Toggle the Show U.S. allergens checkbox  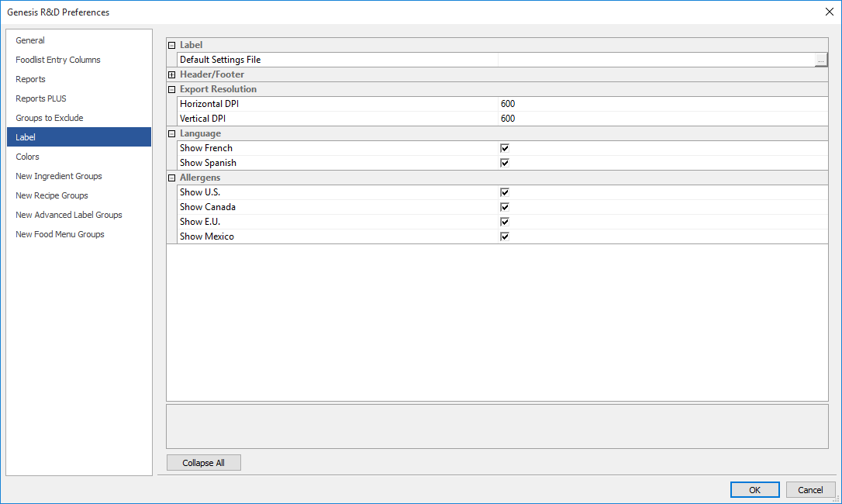click(505, 192)
